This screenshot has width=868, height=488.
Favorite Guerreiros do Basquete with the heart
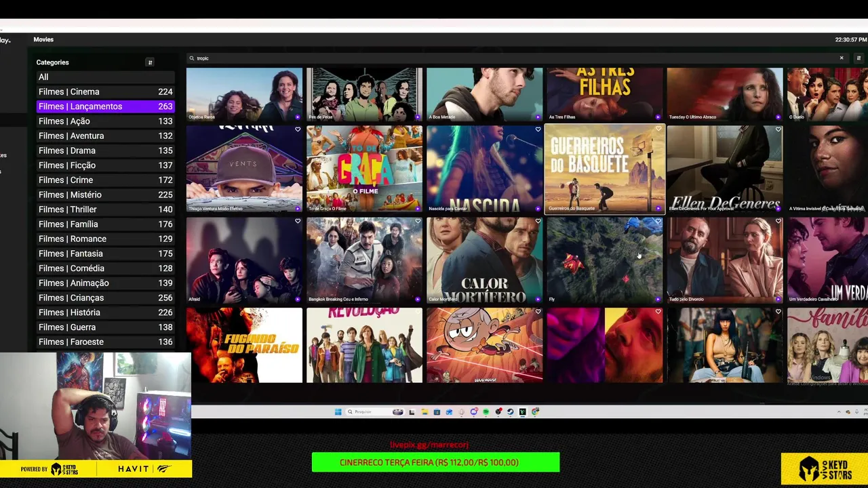click(658, 129)
